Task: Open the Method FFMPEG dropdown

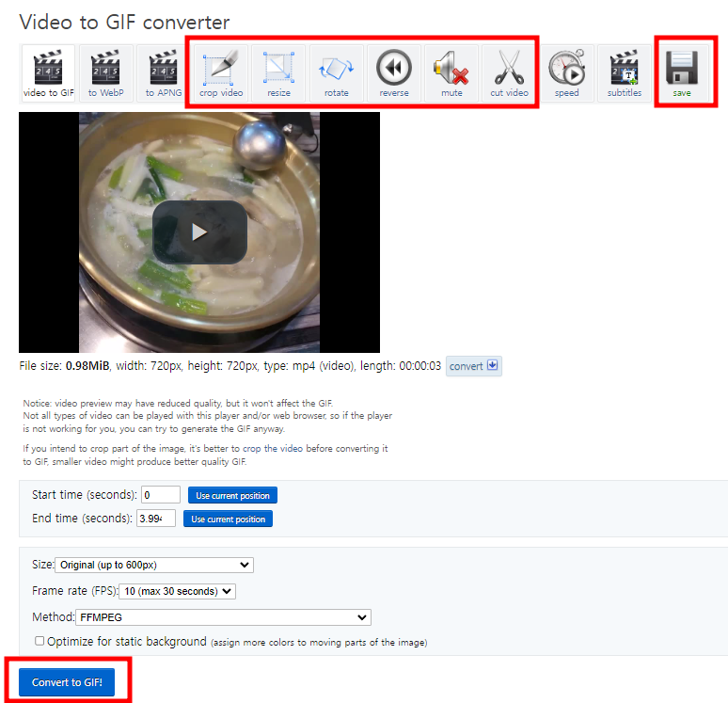Action: coord(223,617)
